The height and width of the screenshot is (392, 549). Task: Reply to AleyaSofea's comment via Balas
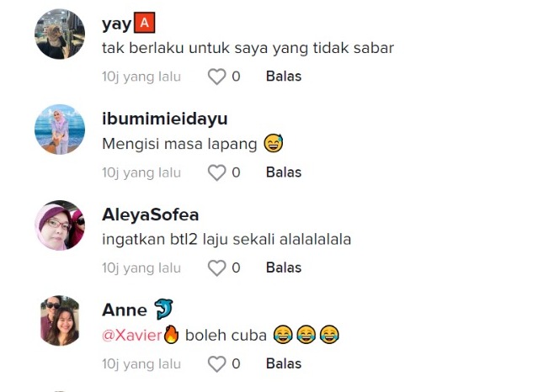[284, 268]
